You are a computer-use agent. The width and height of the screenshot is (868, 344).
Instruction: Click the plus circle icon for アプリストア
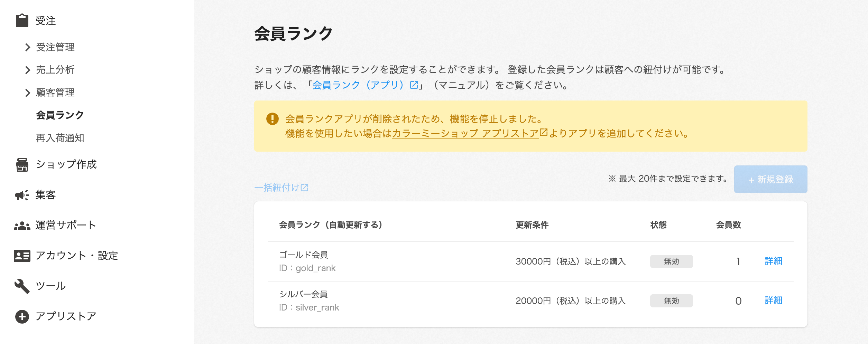coord(22,316)
